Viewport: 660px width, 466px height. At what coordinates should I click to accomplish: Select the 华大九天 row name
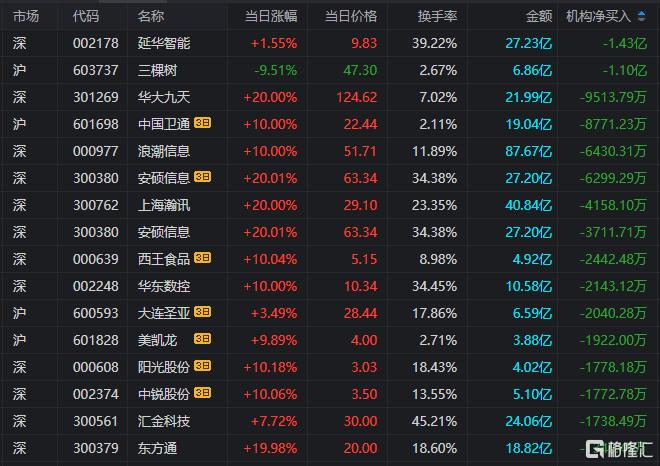coord(164,97)
